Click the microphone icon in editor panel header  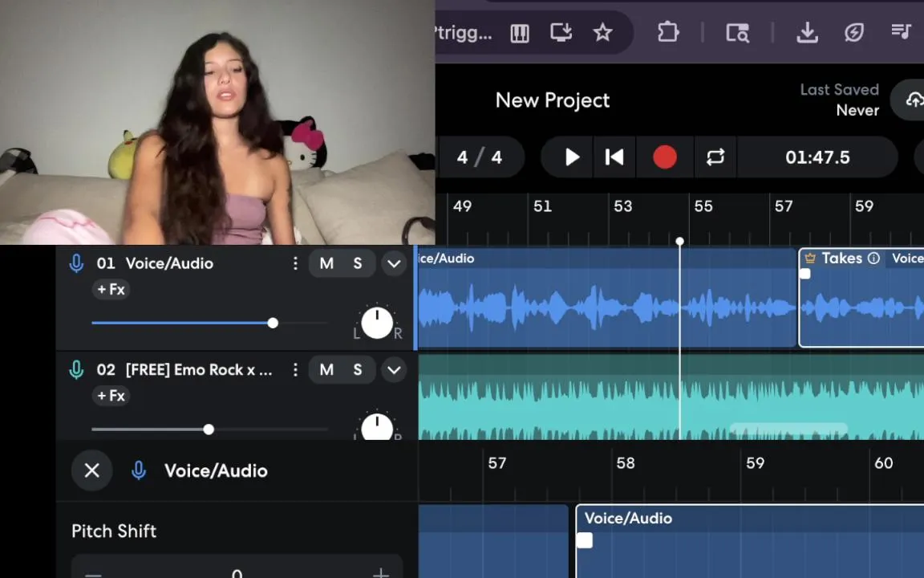(139, 470)
